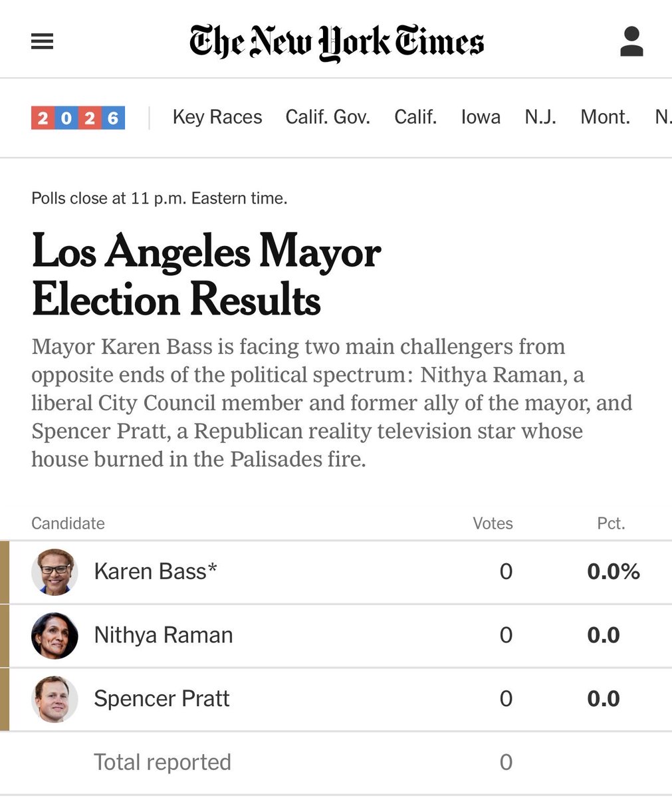
Task: Select the Spencer Pratt candidate name
Action: click(x=162, y=699)
